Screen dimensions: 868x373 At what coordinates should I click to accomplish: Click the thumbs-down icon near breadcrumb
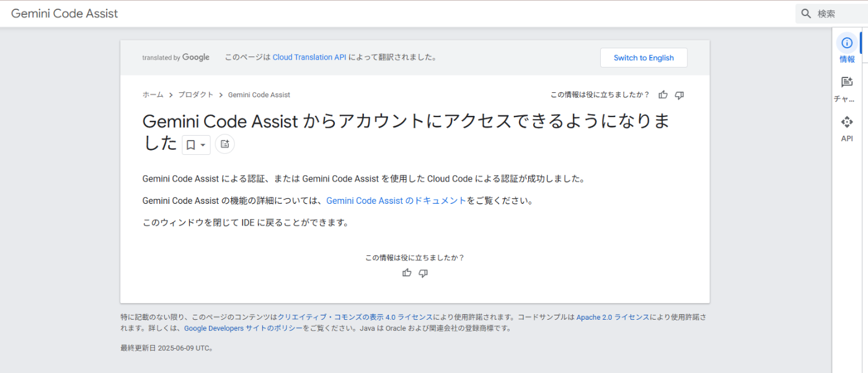click(680, 95)
